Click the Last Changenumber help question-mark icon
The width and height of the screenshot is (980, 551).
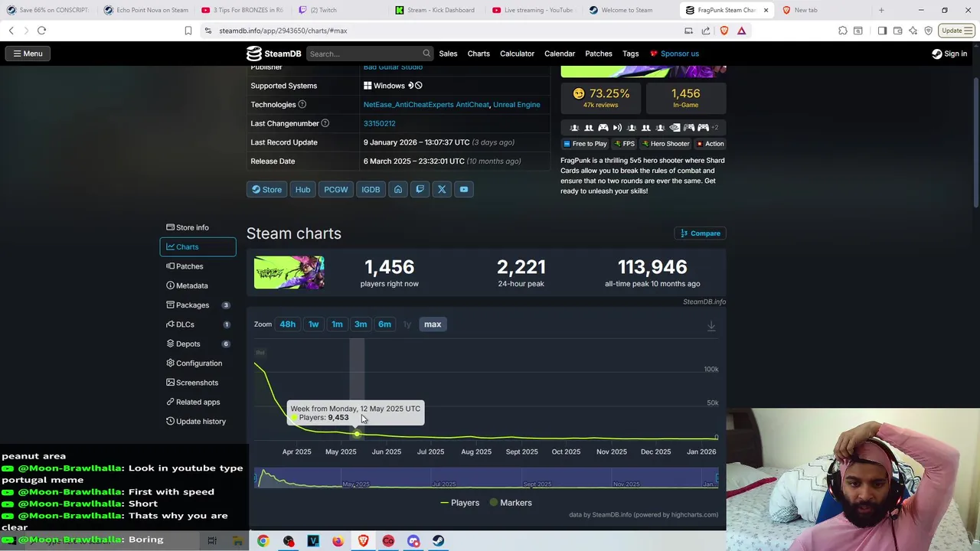click(325, 123)
